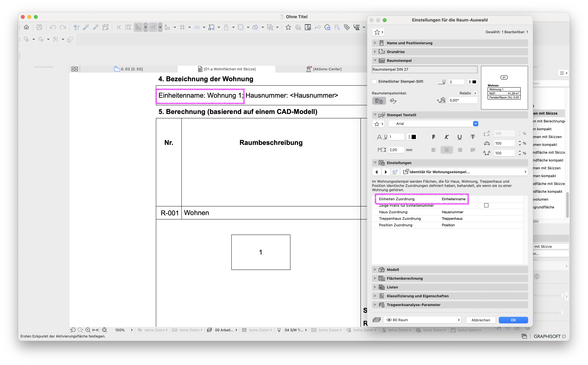This screenshot has height=365, width=588.
Task: Click the Resize percent icon
Action: 56,39
